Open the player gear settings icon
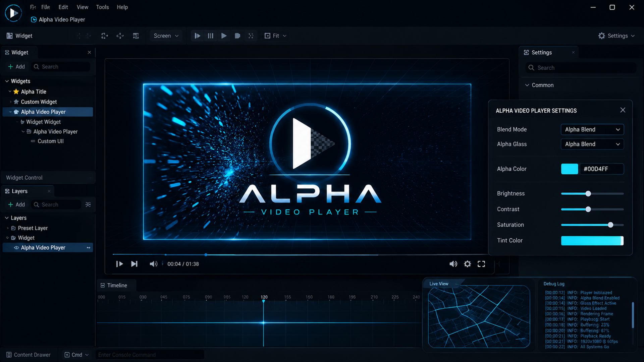Screen dimensions: 644x362 467,264
